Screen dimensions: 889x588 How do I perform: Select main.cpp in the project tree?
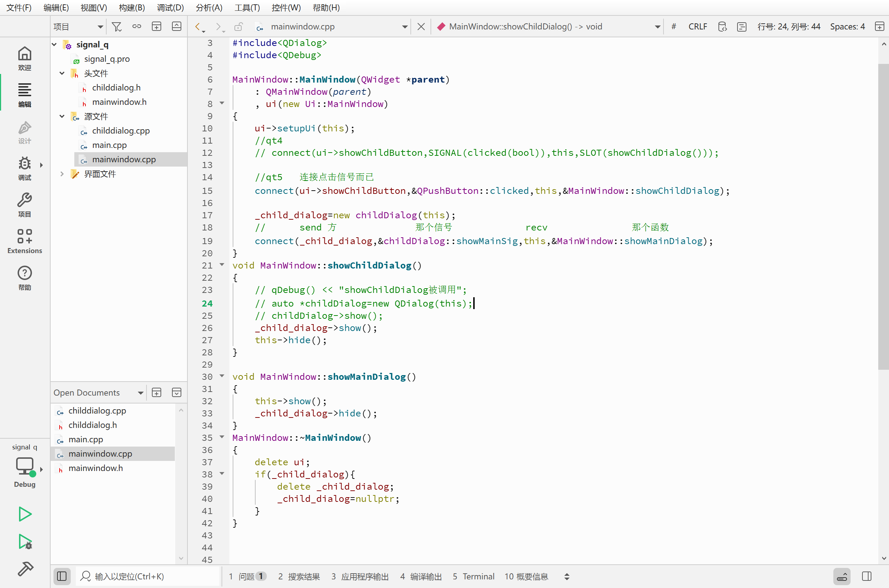pos(109,145)
